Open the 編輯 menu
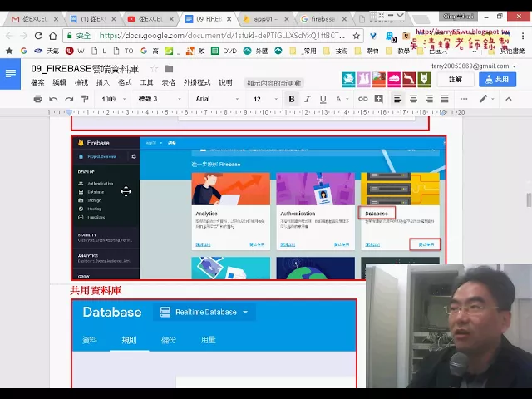 pyautogui.click(x=59, y=82)
